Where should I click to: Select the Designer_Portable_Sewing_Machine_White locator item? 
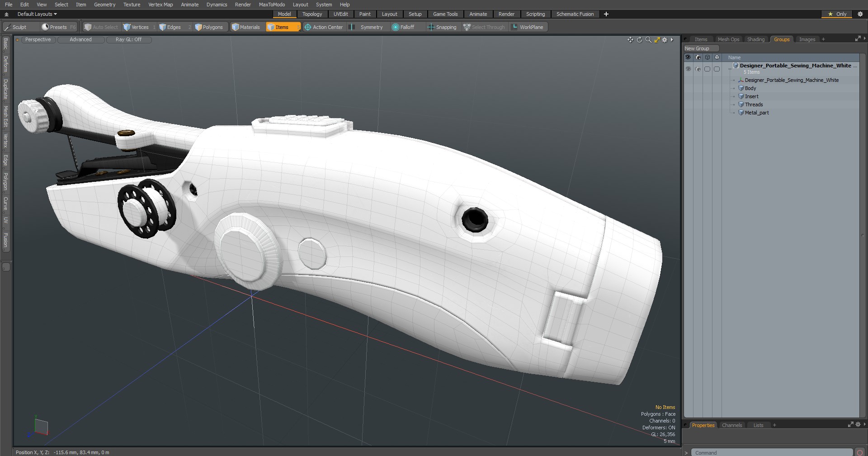point(792,80)
